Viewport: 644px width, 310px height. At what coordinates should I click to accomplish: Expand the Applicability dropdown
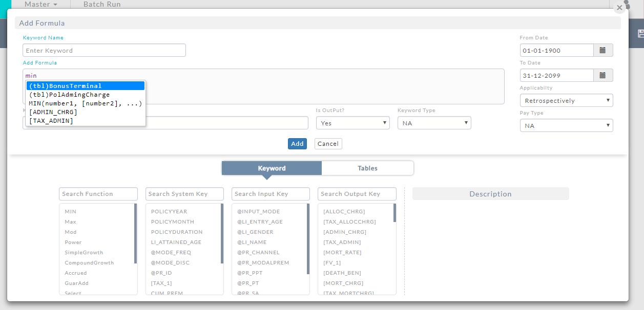coord(566,100)
